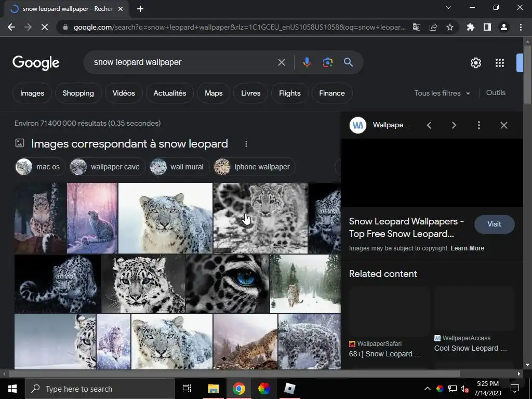Open Roblox from the taskbar
This screenshot has width=532, height=399.
290,389
